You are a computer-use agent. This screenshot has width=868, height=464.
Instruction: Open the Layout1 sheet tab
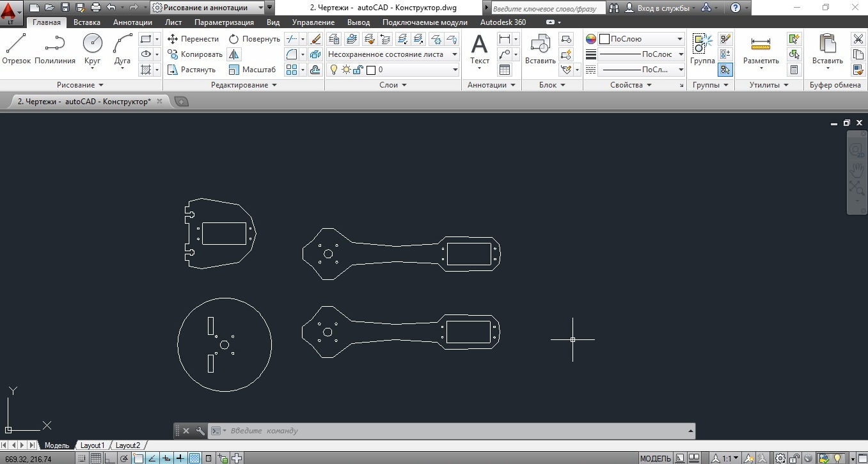pos(92,445)
